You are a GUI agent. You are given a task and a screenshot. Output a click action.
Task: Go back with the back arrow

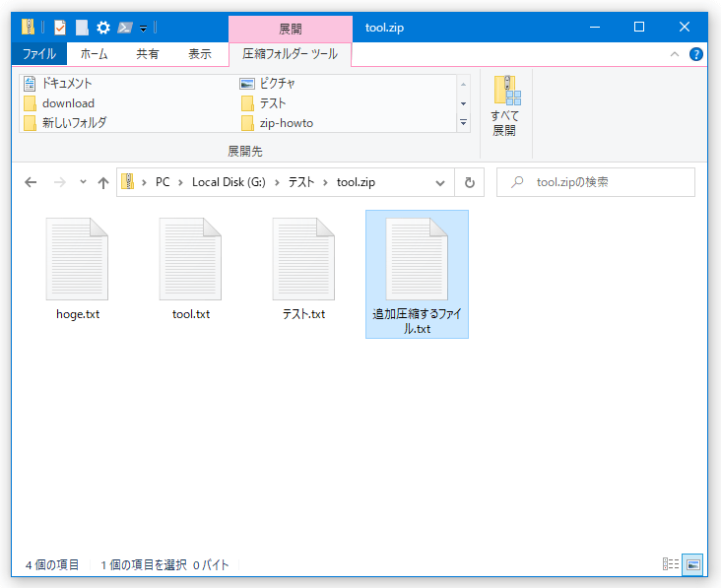tap(31, 182)
